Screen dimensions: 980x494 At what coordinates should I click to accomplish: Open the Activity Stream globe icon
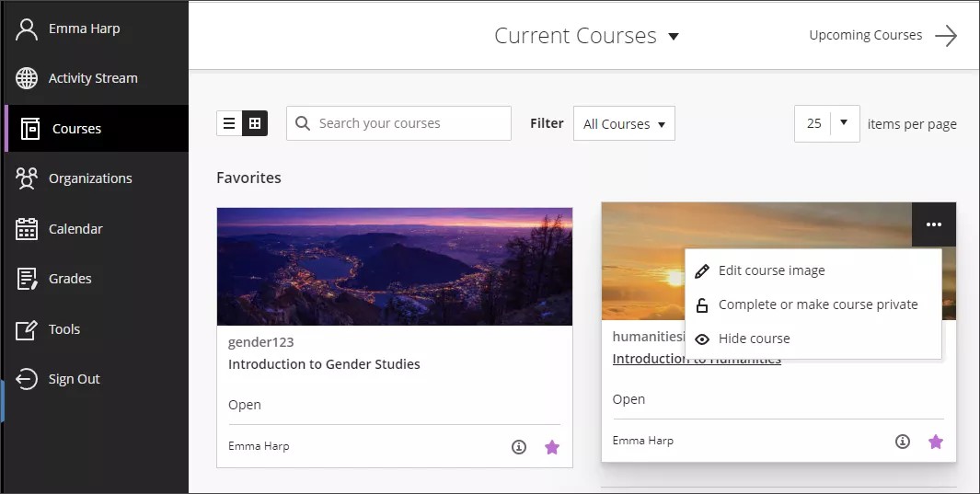point(28,78)
